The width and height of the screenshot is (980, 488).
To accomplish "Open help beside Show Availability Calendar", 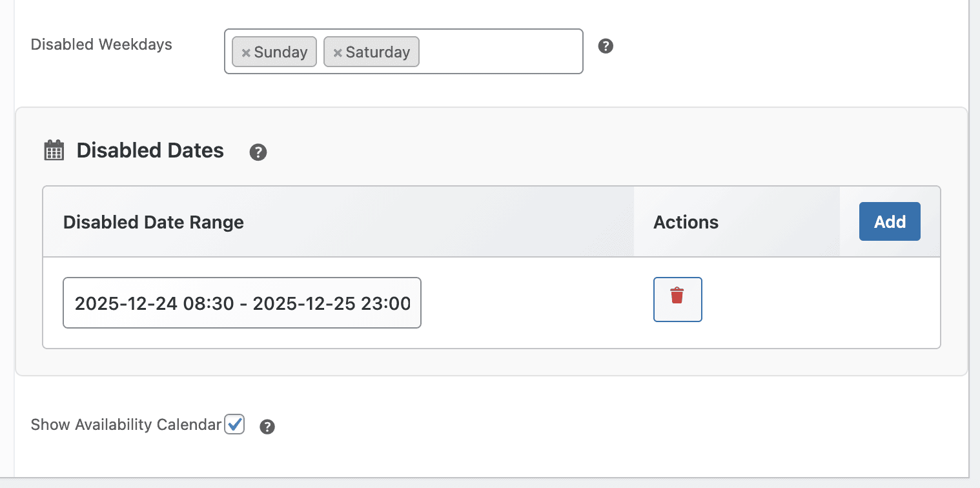I will 267,426.
